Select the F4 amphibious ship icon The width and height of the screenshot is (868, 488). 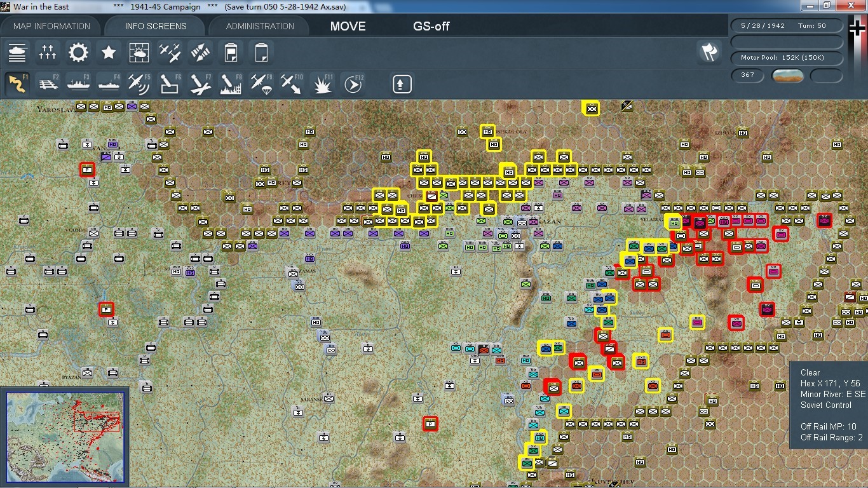tap(109, 84)
